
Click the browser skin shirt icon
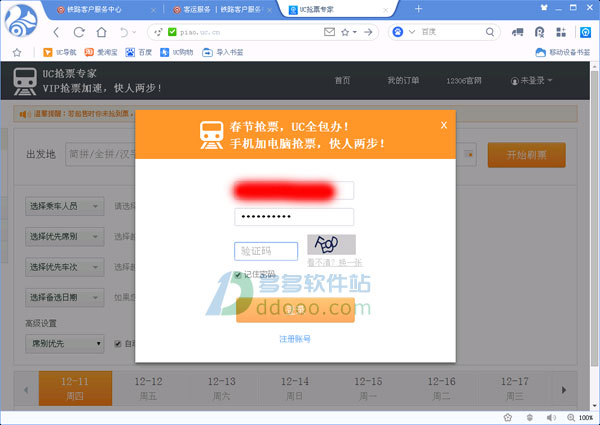click(x=544, y=8)
